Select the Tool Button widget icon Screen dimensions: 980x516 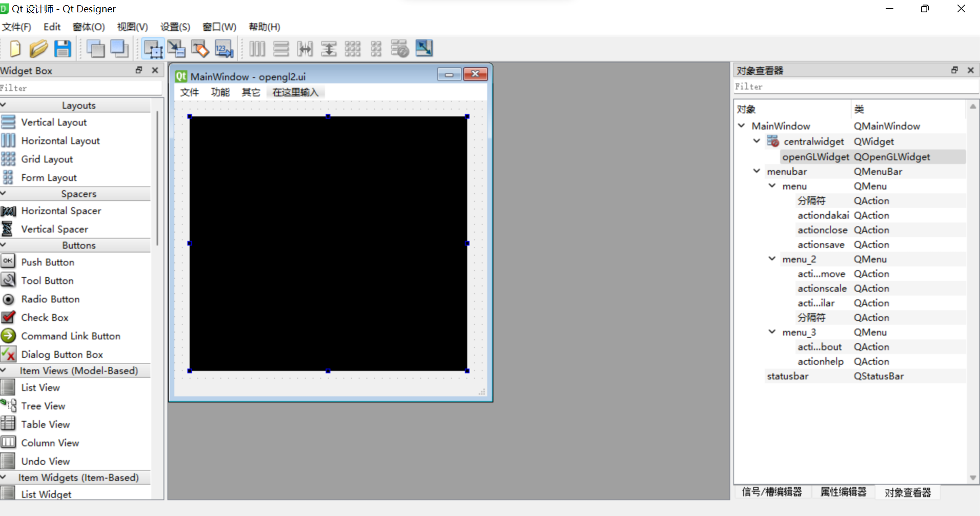click(x=8, y=280)
